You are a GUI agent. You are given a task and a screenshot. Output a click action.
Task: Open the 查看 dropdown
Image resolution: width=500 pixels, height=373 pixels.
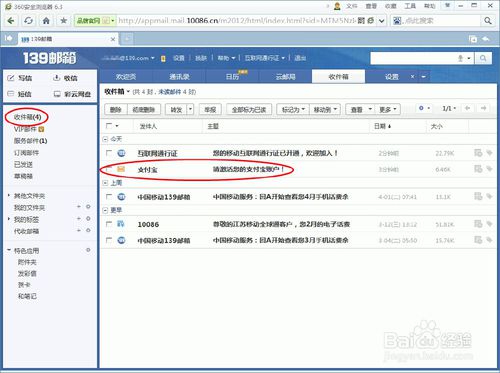click(x=361, y=109)
